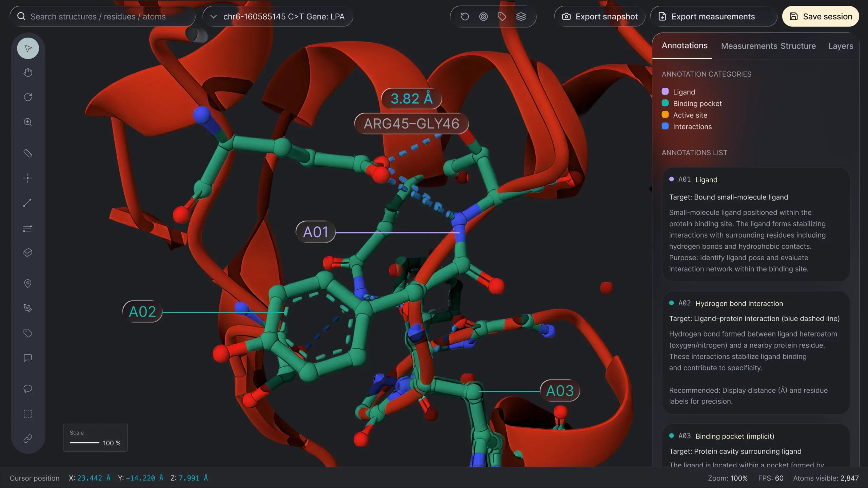Choose the rotate view tool
The width and height of the screenshot is (868, 488).
pyautogui.click(x=28, y=97)
